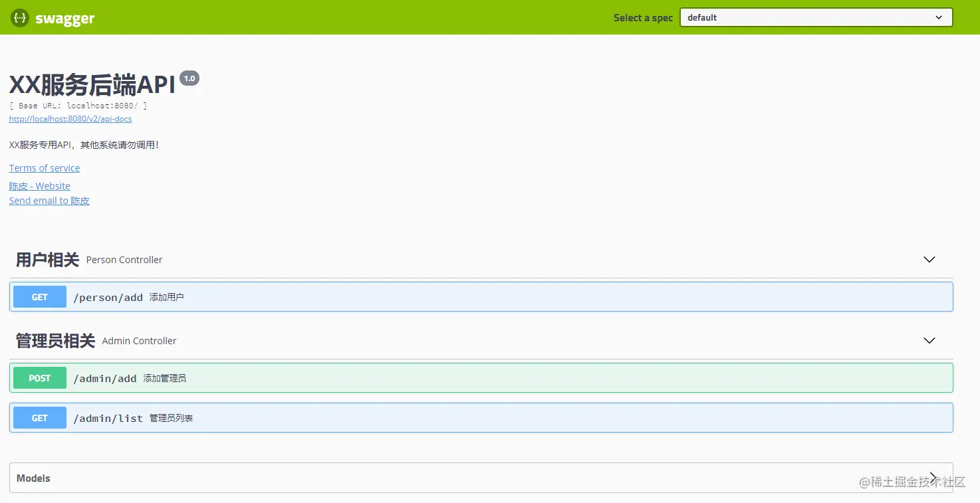Click the Person Controller subtitle
This screenshot has height=503, width=980.
click(x=124, y=260)
